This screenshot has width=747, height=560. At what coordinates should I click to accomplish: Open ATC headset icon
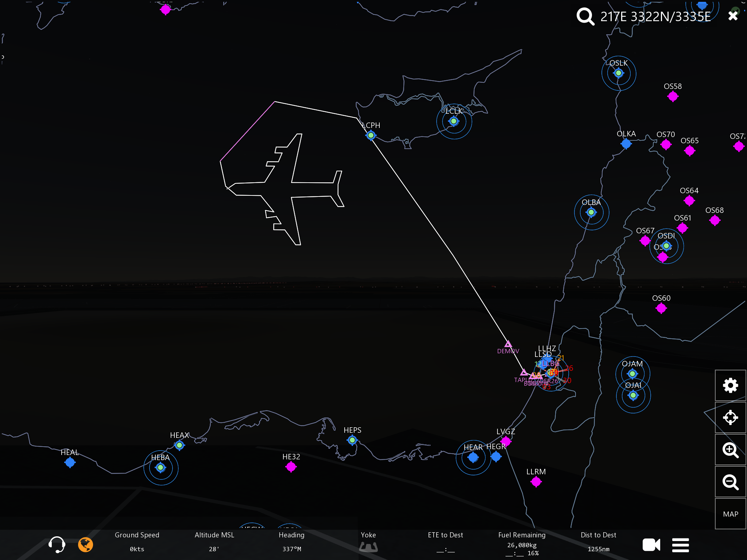point(57,545)
